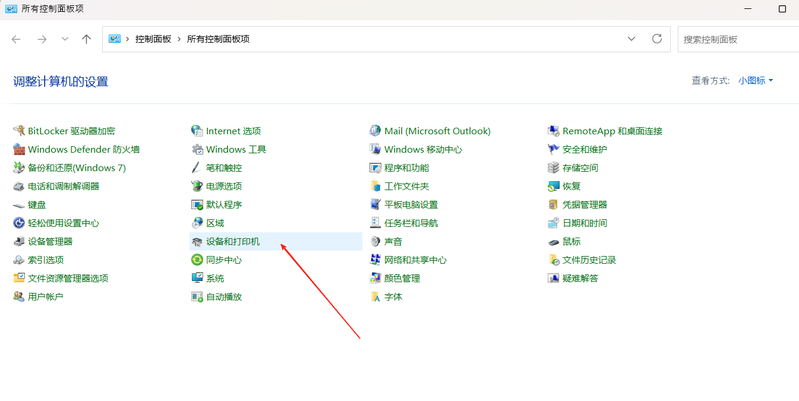Expand the address bar history dropdown
The image size is (799, 401).
pyautogui.click(x=631, y=39)
